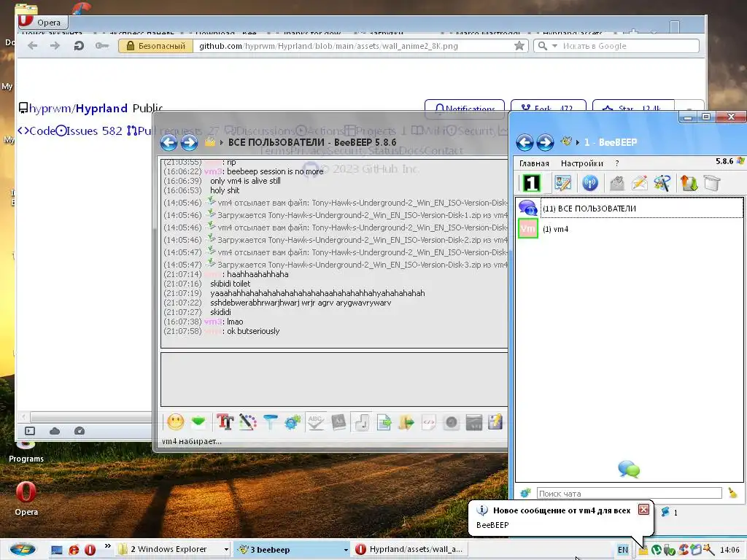Click the green envelope icon in chat toolbar
The image size is (747, 560).
pos(198,422)
